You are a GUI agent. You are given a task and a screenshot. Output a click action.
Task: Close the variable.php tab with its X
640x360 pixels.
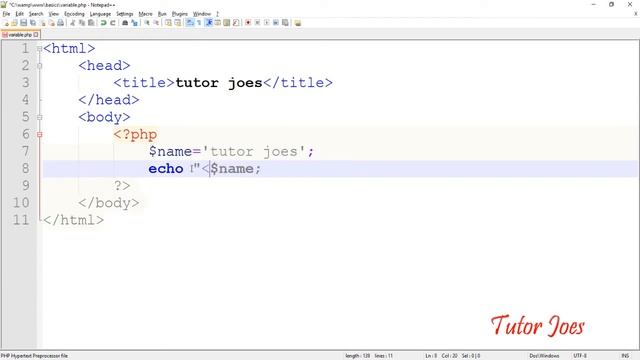[x=36, y=35]
